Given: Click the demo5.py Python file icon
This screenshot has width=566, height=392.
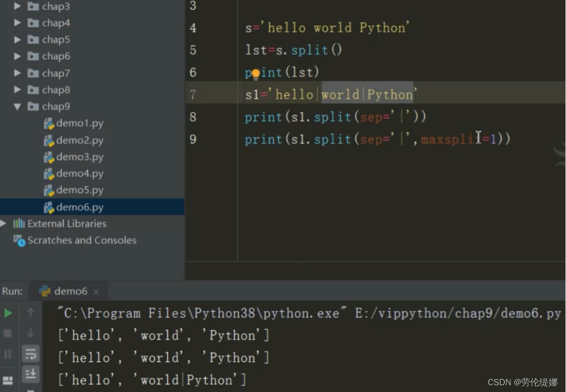Looking at the screenshot, I should pyautogui.click(x=48, y=190).
